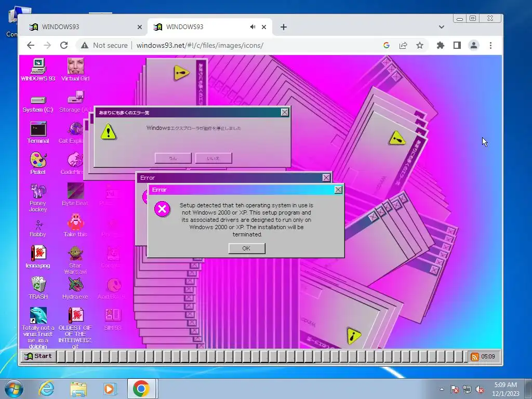Click the Google icon in the address bar

coord(386,45)
